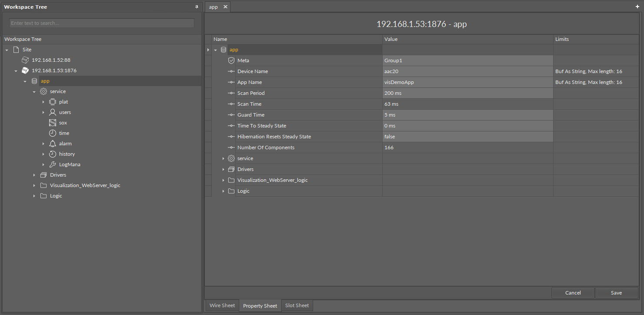644x315 pixels.
Task: Click the LogMana wrench icon
Action: point(53,164)
